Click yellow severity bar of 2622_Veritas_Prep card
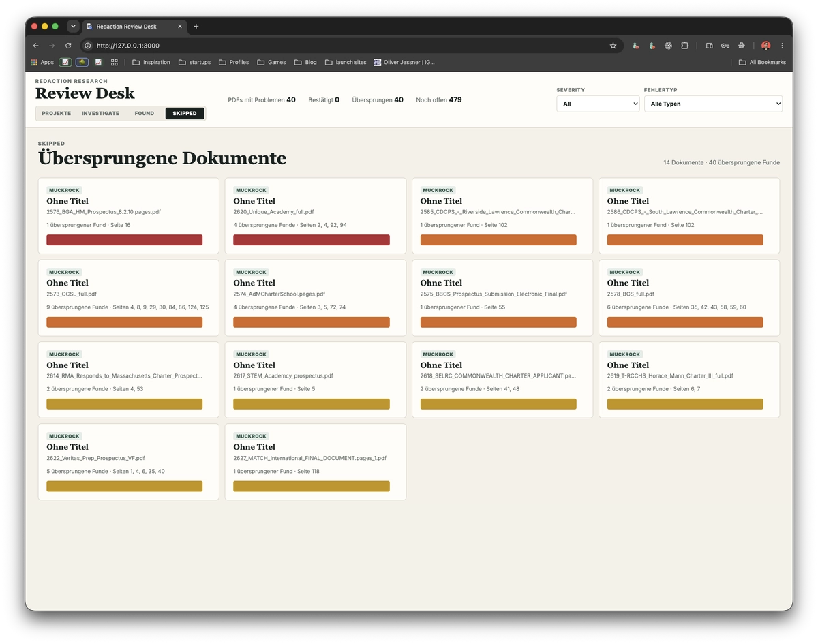 coord(125,486)
